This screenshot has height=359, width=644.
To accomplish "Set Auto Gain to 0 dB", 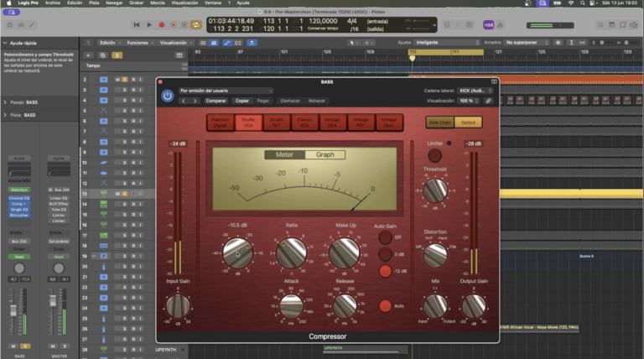I will coord(385,254).
